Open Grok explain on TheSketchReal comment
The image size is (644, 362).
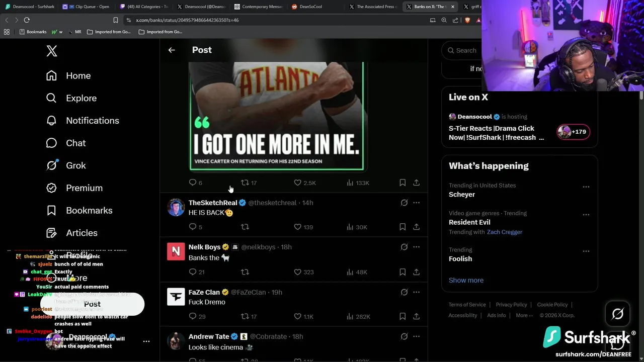tap(404, 203)
